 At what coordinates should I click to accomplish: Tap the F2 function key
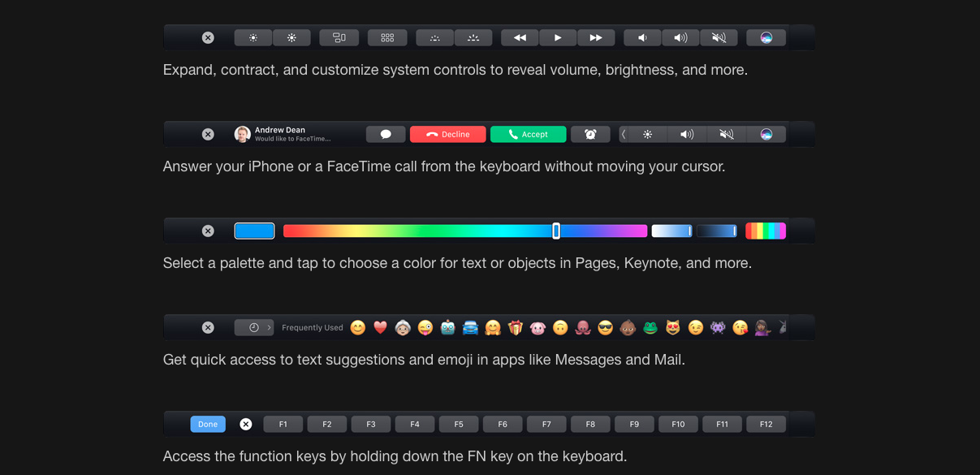coord(327,424)
